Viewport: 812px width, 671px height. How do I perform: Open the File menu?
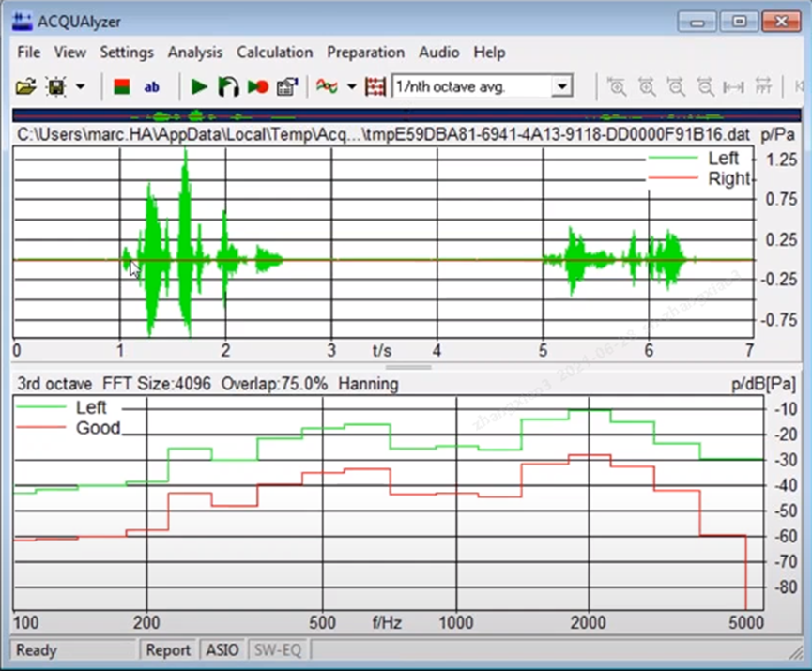tap(28, 53)
